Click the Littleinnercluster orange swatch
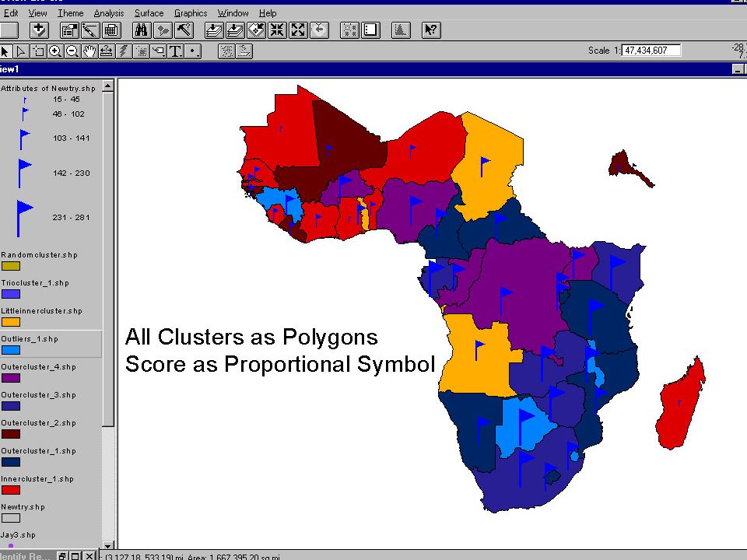The image size is (747, 560). [x=11, y=322]
